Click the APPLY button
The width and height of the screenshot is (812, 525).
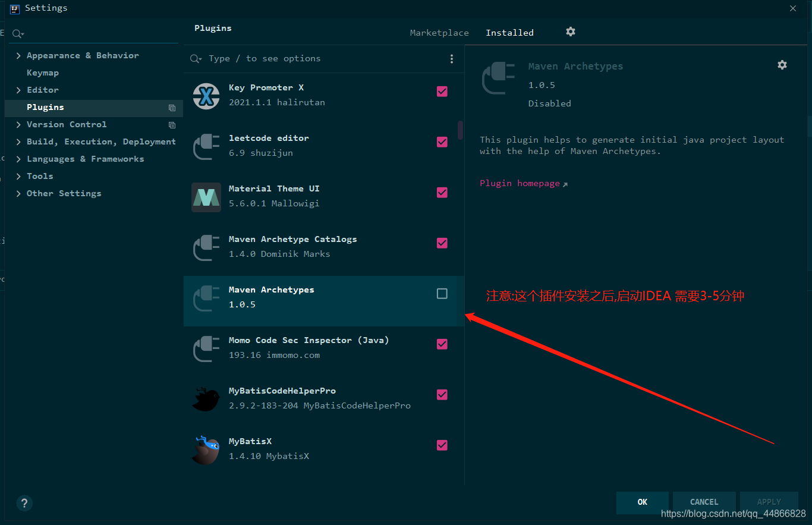[x=769, y=502]
